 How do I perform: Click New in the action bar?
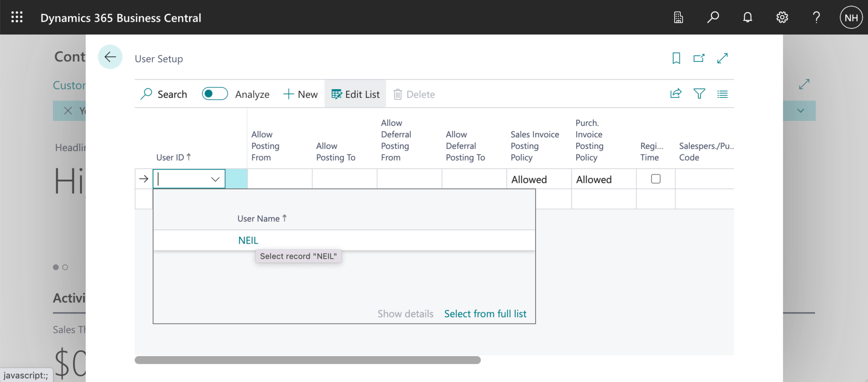pos(301,94)
